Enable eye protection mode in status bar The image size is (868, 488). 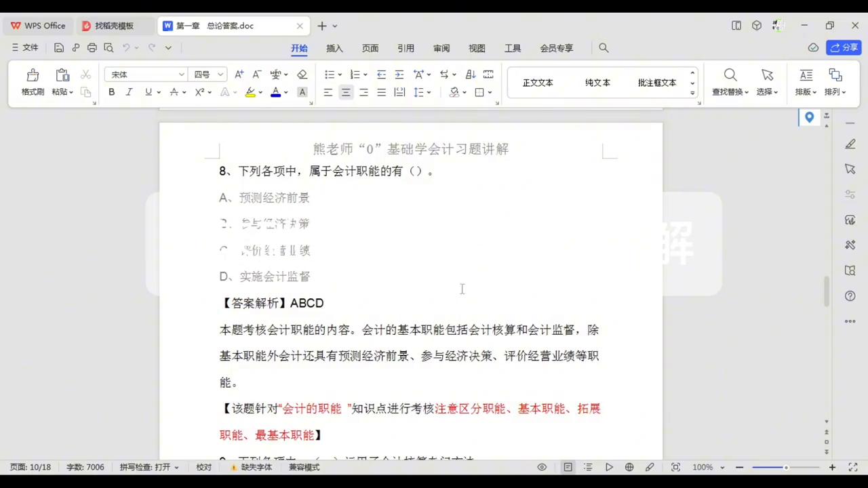pyautogui.click(x=541, y=467)
